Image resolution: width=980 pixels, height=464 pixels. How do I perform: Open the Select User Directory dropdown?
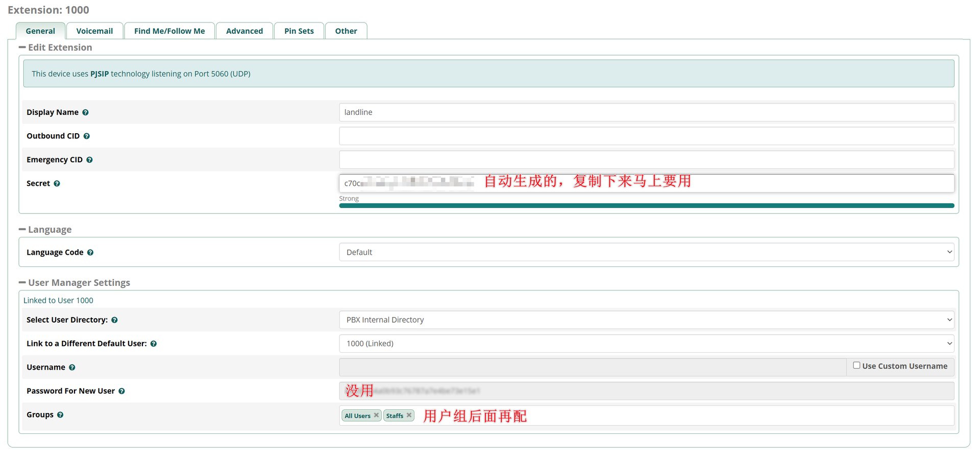(646, 320)
